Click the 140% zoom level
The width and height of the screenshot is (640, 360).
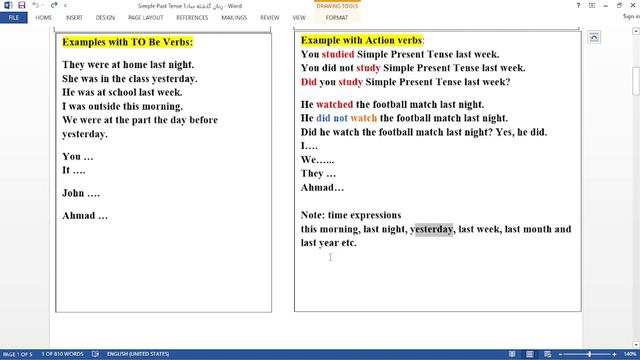(630, 354)
